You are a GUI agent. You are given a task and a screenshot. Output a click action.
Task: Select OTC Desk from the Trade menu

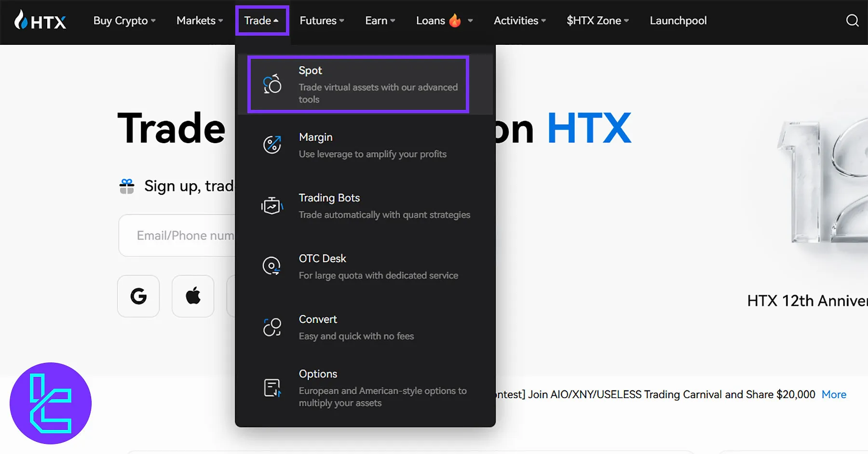click(365, 267)
